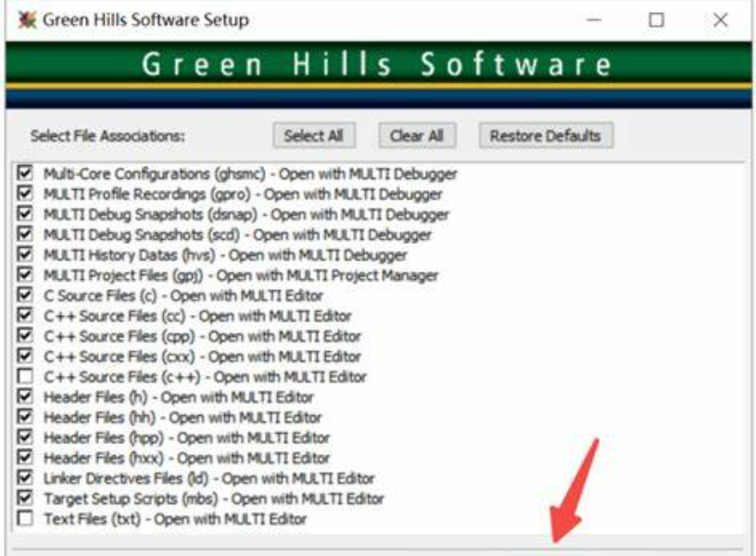The image size is (756, 556).
Task: Click Restore Defaults button
Action: coord(546,136)
